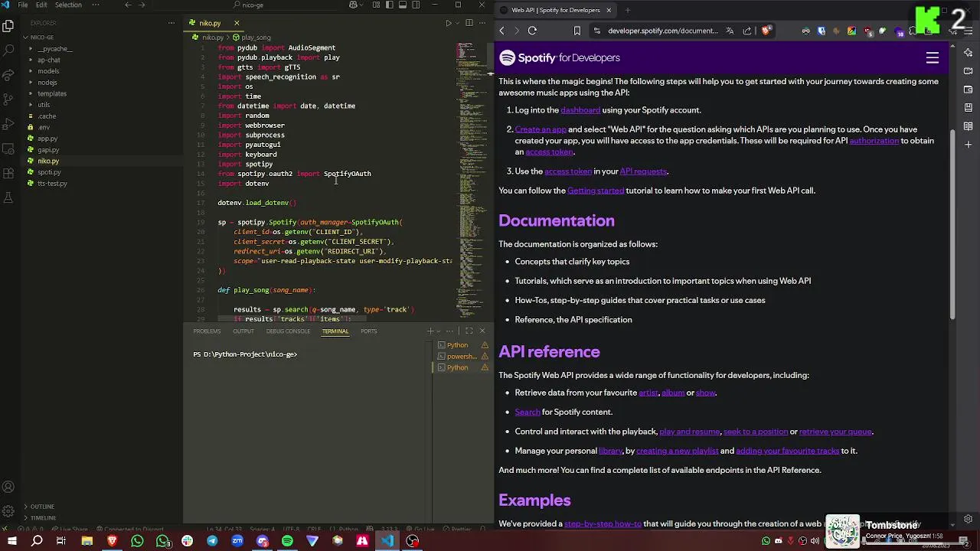Image resolution: width=980 pixels, height=551 pixels.
Task: Click the creating a new playlist link
Action: (678, 451)
